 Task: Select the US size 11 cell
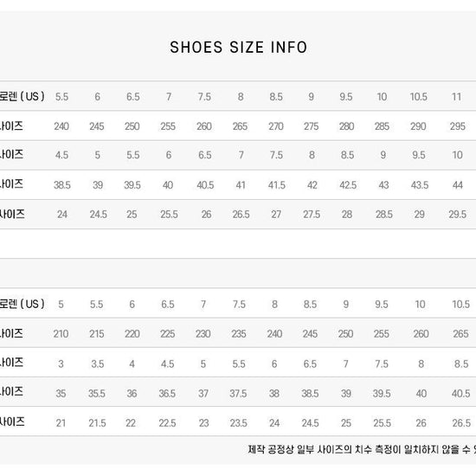[457, 97]
